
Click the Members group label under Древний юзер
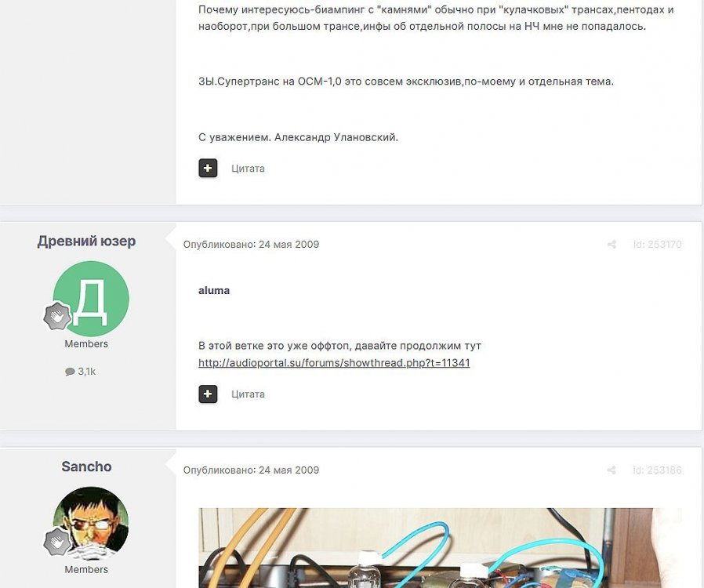click(86, 344)
